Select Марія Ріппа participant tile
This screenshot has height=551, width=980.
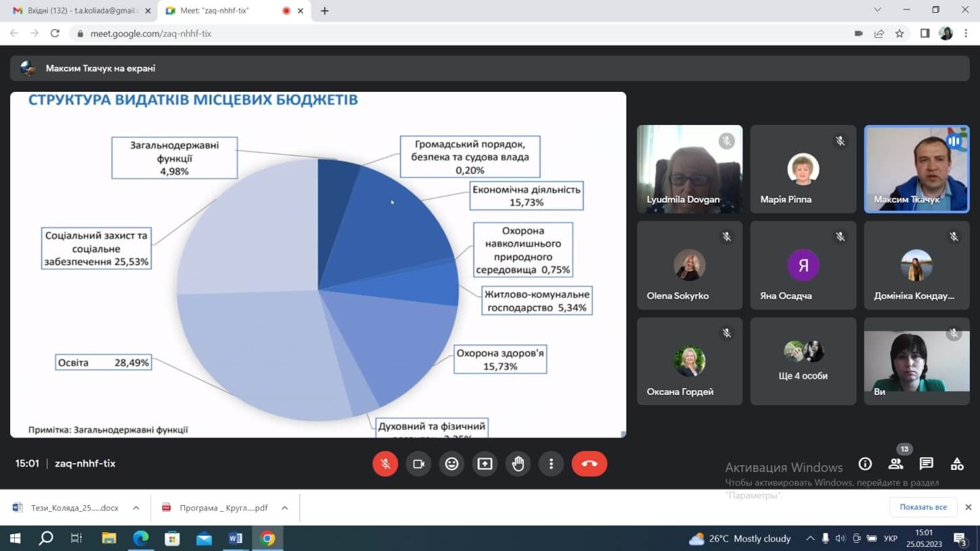(x=803, y=169)
